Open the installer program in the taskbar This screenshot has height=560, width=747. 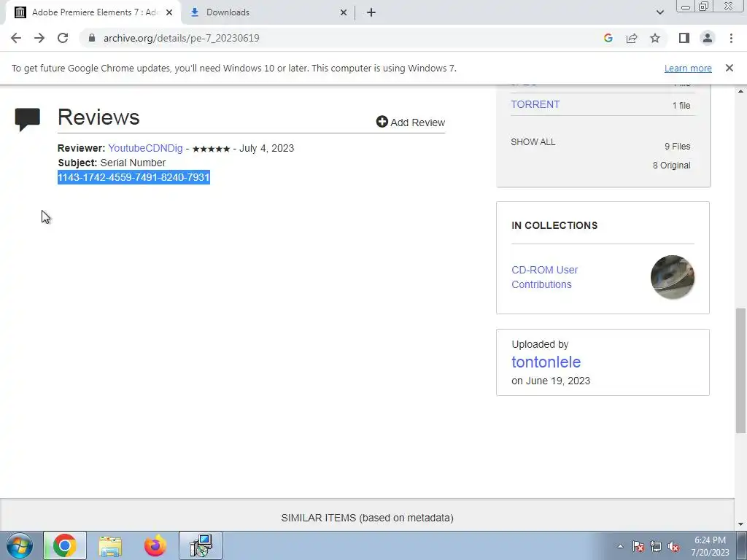click(x=201, y=545)
